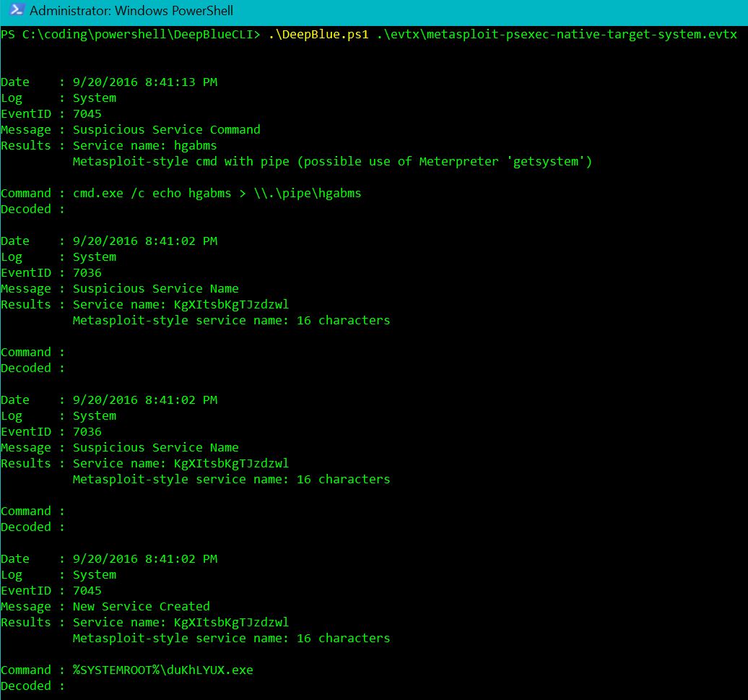The height and width of the screenshot is (700, 748).
Task: Click 'System' log value in Suspicious Service Command entry
Action: (95, 98)
